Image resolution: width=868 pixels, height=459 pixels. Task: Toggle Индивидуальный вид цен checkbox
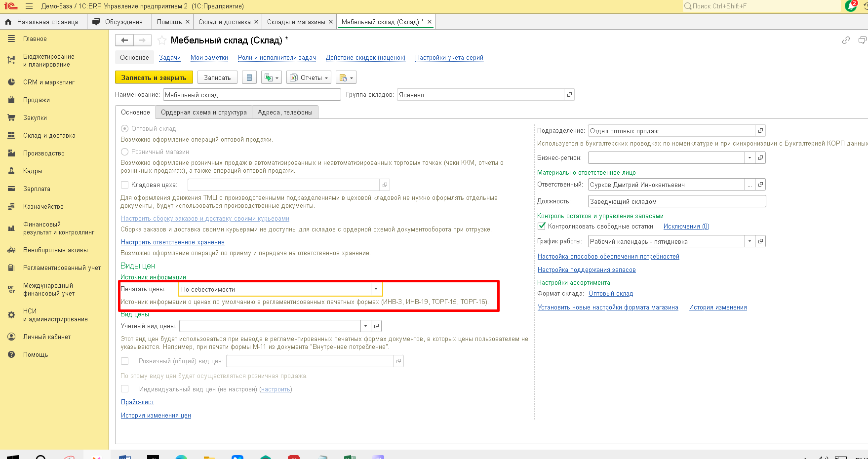(125, 389)
